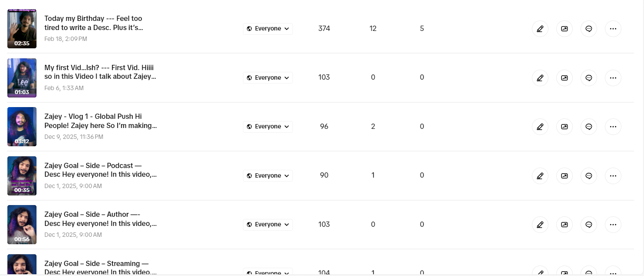The height and width of the screenshot is (276, 644).
Task: View analytics for Zajey Goal Author post
Action: (564, 225)
